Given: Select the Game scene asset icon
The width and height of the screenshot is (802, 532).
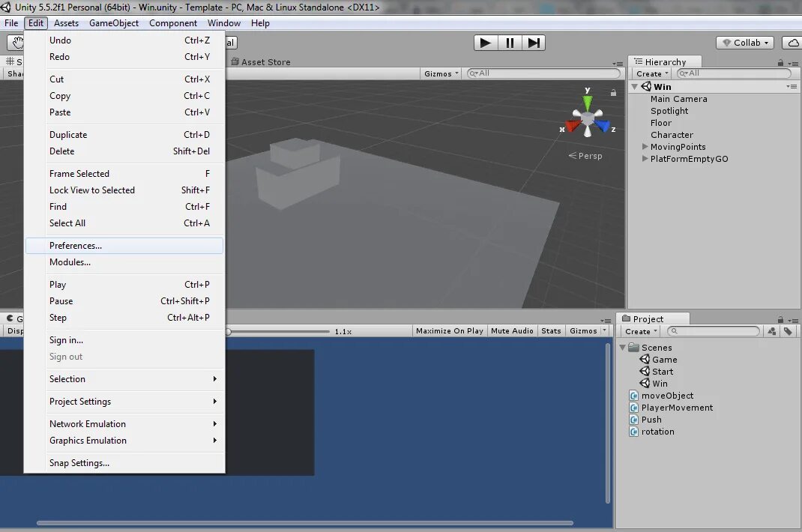Looking at the screenshot, I should 645,359.
